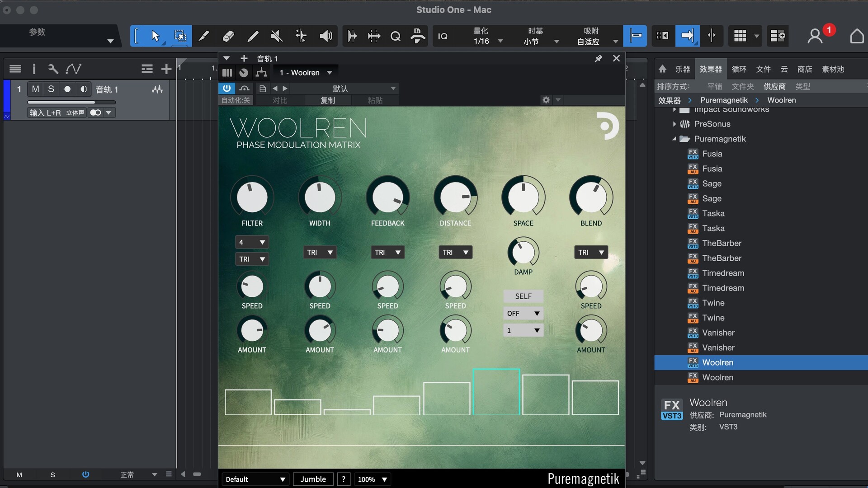Switch to 效果器 browser tab

[711, 69]
